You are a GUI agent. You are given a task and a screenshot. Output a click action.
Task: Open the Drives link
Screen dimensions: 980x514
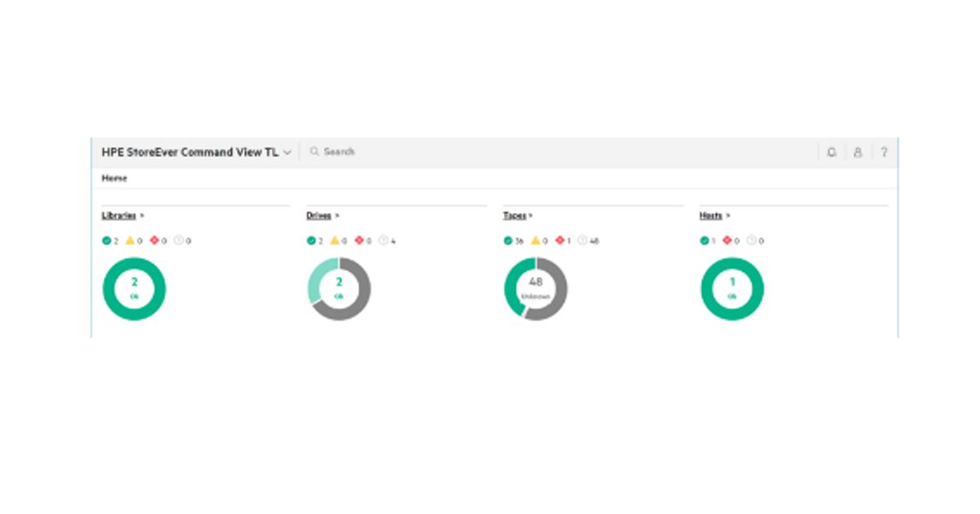tap(318, 215)
